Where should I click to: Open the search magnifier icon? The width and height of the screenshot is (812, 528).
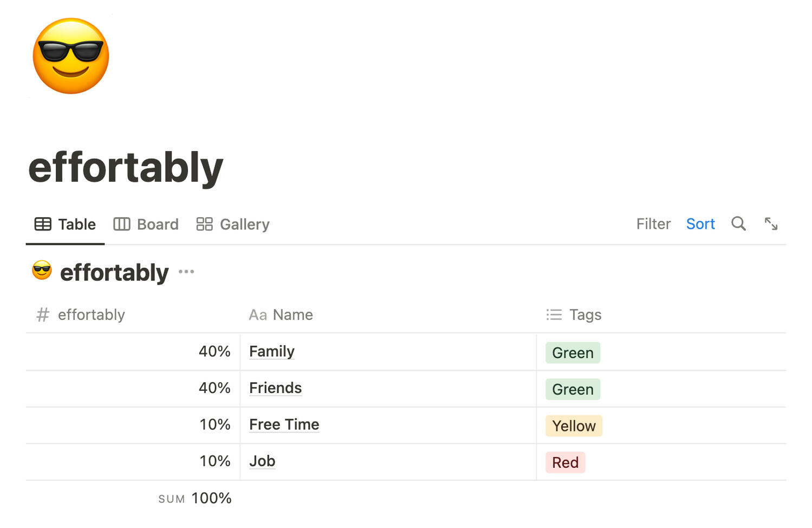(x=738, y=224)
